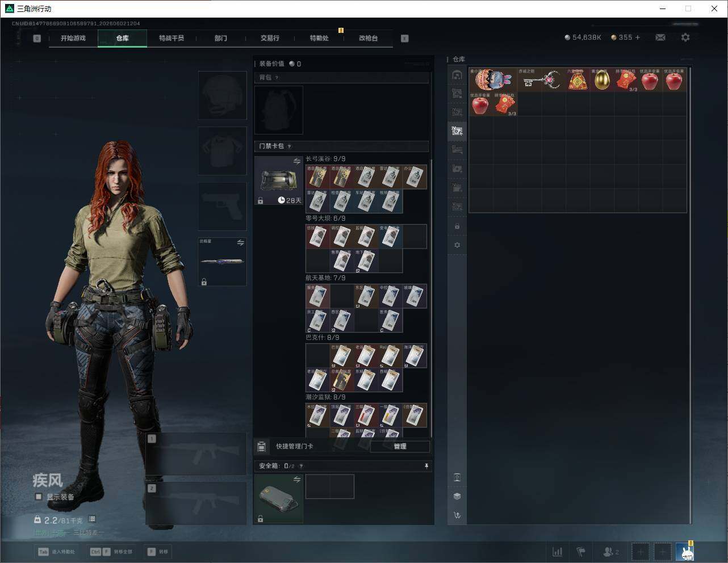Click the portrait icon above the layers icon

[457, 477]
